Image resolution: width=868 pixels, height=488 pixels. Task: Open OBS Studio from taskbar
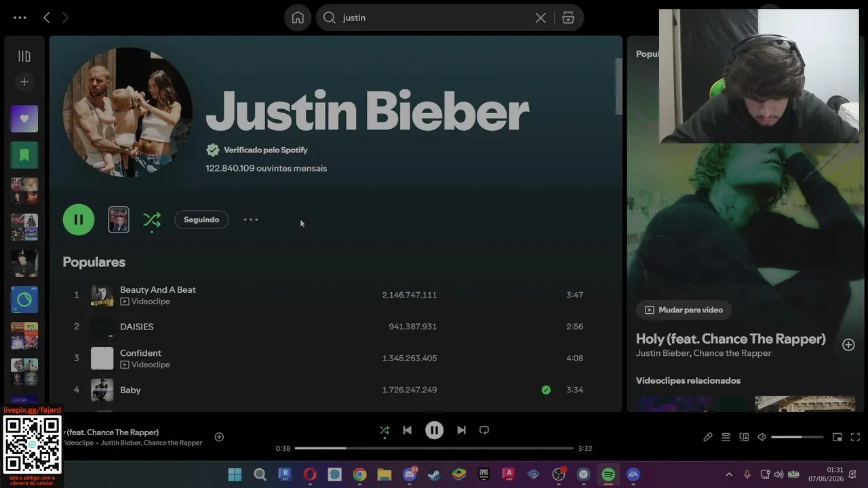click(x=559, y=474)
